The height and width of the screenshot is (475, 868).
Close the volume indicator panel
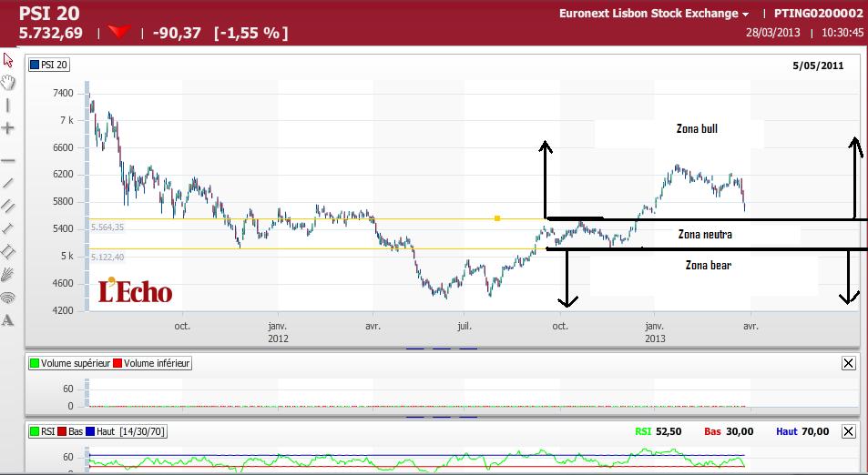[x=848, y=363]
